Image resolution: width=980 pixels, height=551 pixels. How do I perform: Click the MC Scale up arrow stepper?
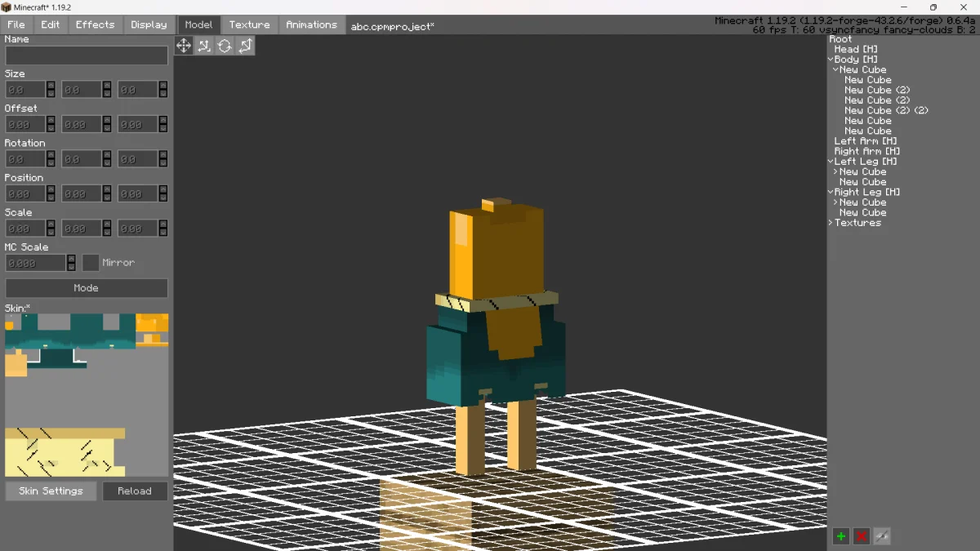(x=72, y=259)
